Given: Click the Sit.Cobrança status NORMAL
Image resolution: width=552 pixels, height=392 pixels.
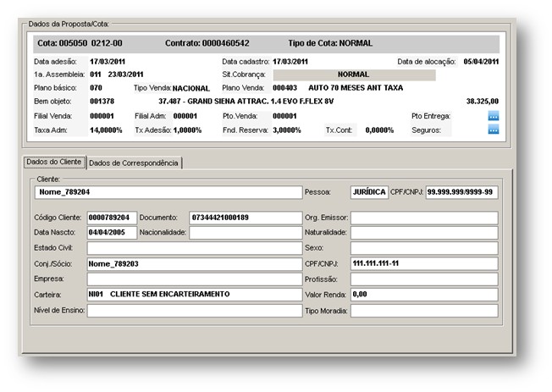Looking at the screenshot, I should 354,75.
